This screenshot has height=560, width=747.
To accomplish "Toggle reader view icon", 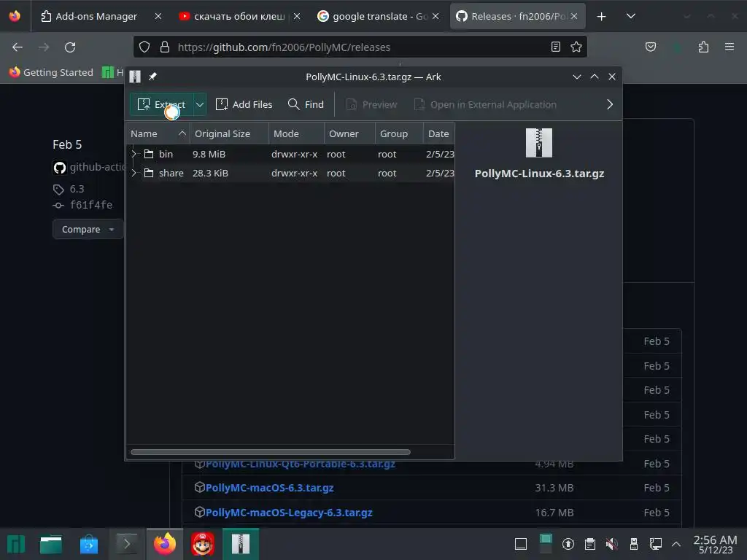I will (555, 47).
